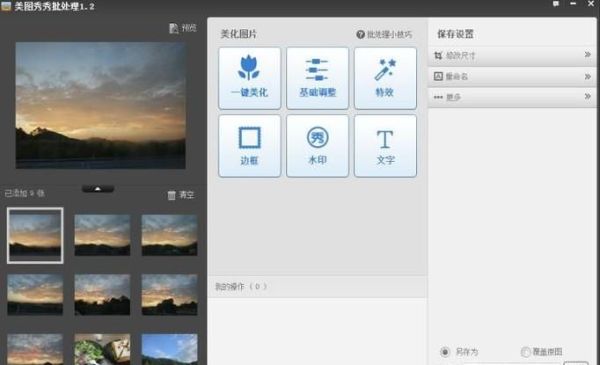Click the rename icon in save settings
The width and height of the screenshot is (600, 365).
point(438,76)
